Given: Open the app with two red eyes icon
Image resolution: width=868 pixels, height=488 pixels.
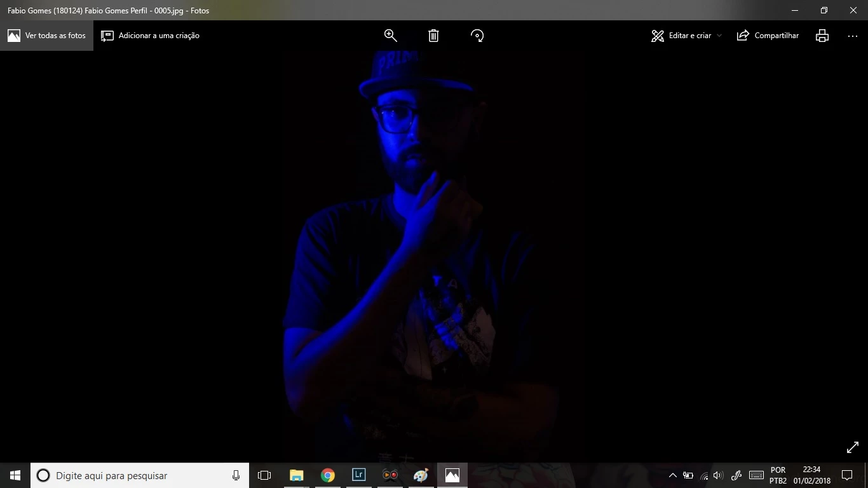Looking at the screenshot, I should click(x=390, y=475).
